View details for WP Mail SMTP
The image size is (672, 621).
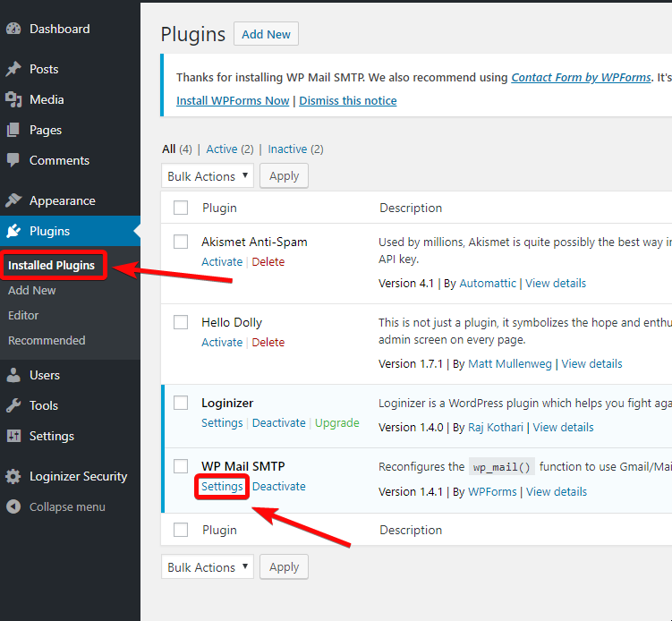[x=557, y=491]
